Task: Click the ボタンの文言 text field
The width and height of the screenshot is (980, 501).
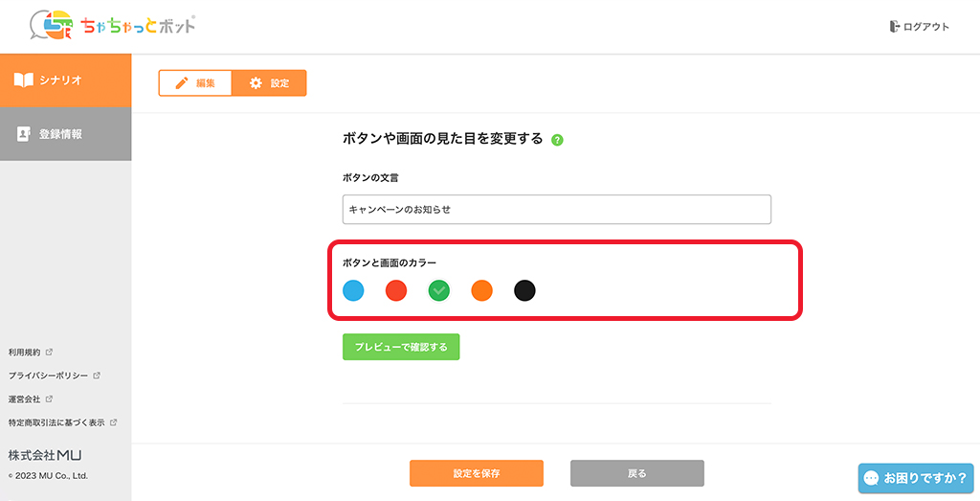Action: pos(556,210)
